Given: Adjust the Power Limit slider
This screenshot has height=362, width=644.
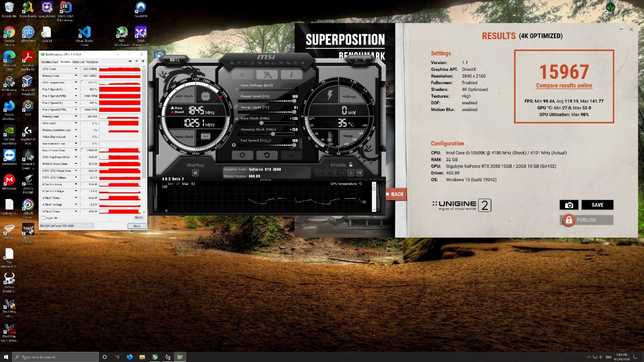Looking at the screenshot, I should coord(267,101).
